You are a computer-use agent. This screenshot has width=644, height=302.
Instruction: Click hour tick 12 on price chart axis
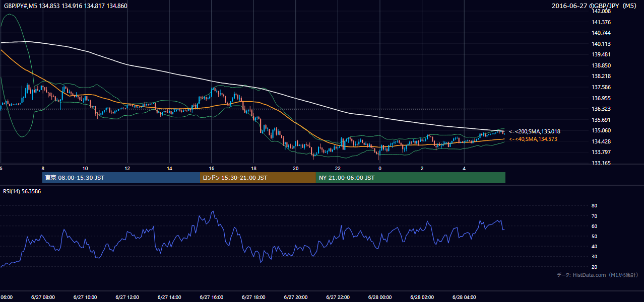tap(127, 168)
